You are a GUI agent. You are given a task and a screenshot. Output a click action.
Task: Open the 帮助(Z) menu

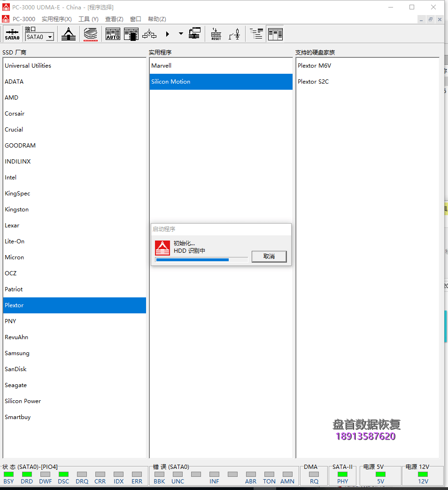click(x=157, y=19)
